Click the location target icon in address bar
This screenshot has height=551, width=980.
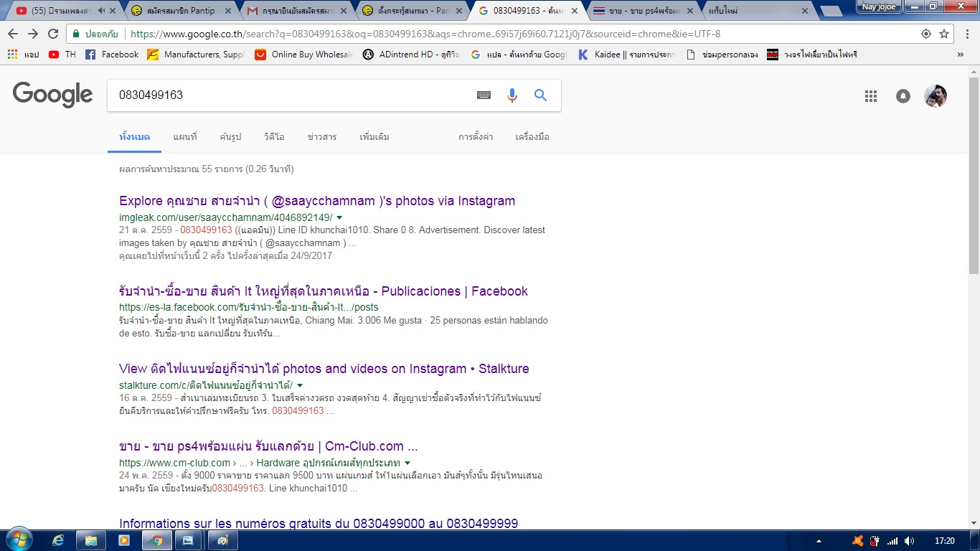[926, 34]
